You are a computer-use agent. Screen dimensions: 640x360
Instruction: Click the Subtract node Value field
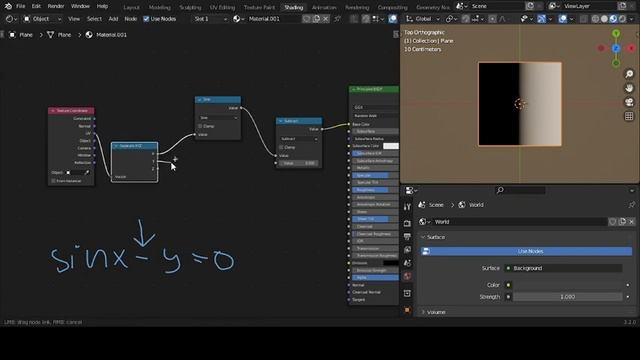tap(299, 163)
